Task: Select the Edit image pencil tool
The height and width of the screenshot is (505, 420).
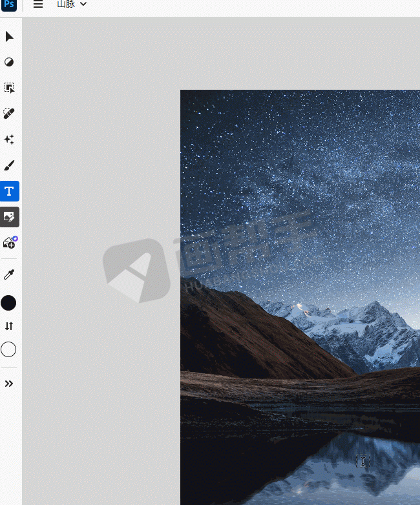Action: (10, 217)
